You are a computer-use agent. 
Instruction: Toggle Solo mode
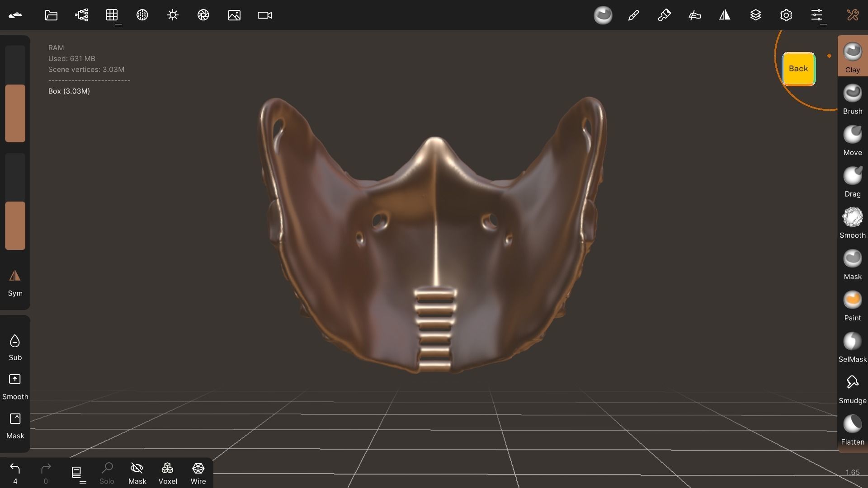[x=107, y=473]
